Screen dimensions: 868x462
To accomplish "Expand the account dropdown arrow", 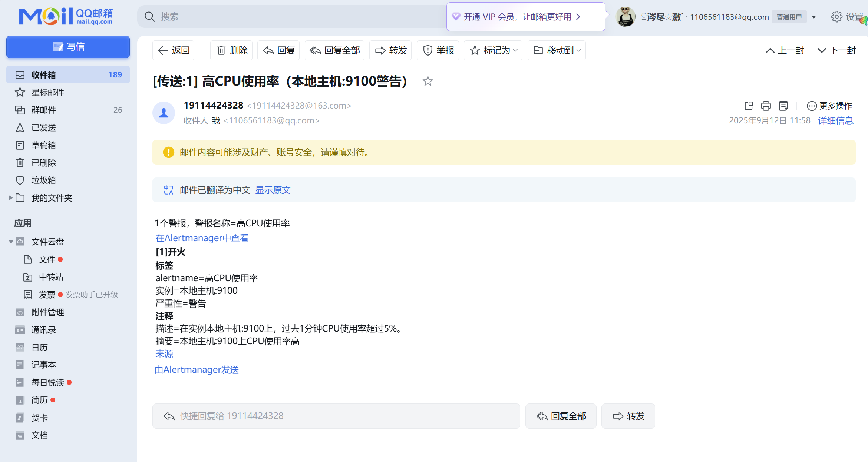I will 814,17.
